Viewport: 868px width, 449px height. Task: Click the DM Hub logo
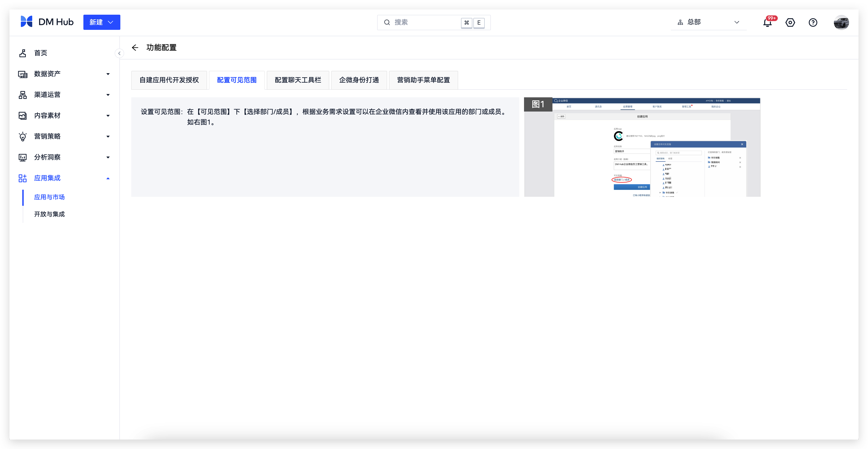point(47,22)
